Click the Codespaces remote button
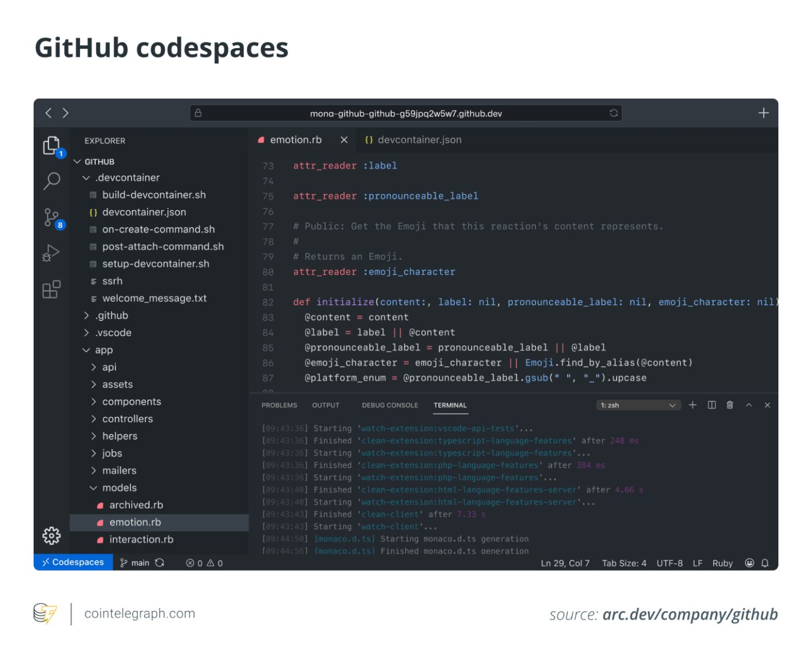This screenshot has width=812, height=659. pos(73,562)
